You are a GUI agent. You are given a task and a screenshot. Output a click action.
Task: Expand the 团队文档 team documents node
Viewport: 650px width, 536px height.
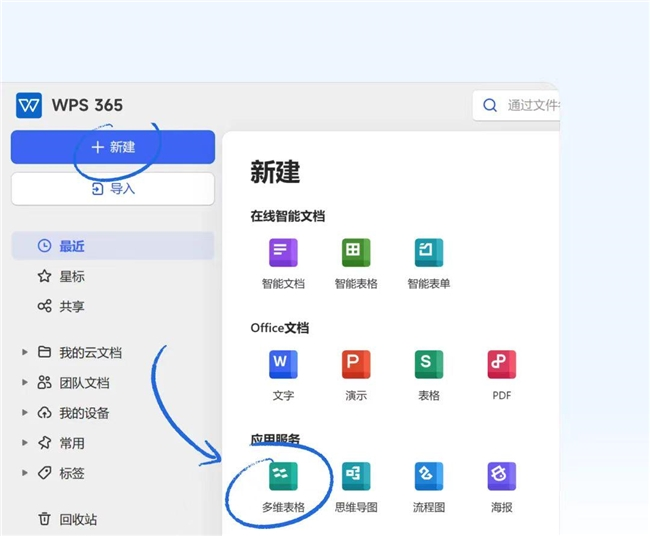tap(24, 382)
